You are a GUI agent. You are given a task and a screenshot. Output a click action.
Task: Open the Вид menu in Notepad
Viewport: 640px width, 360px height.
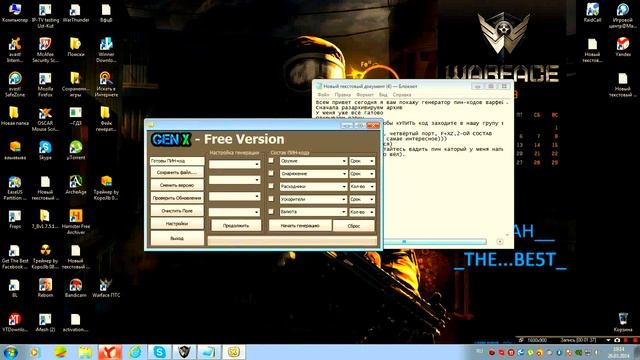click(383, 95)
